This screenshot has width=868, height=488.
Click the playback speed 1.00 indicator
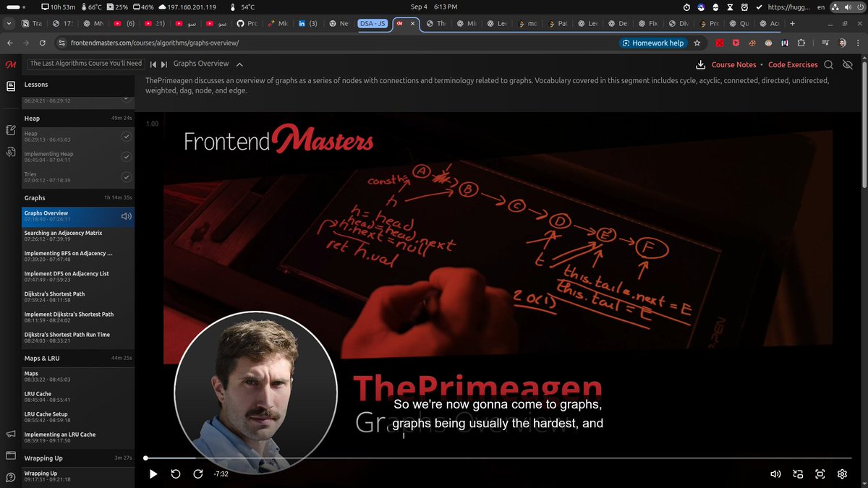(152, 124)
